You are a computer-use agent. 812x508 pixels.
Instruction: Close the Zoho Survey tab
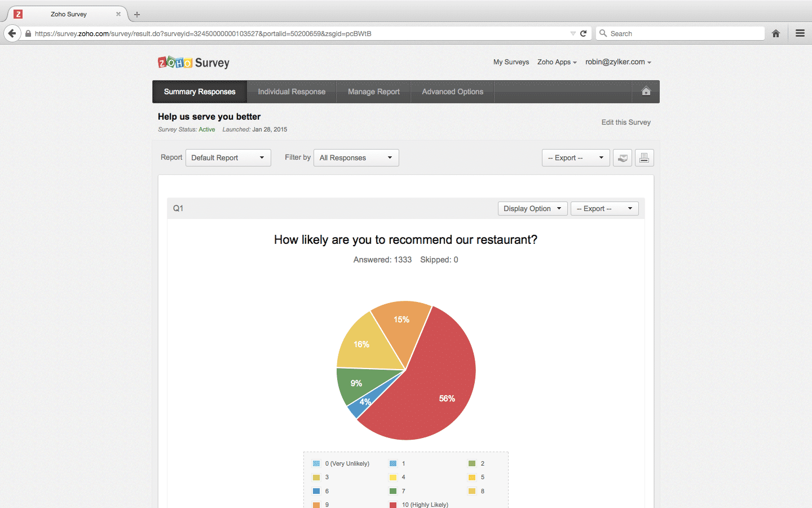[118, 14]
